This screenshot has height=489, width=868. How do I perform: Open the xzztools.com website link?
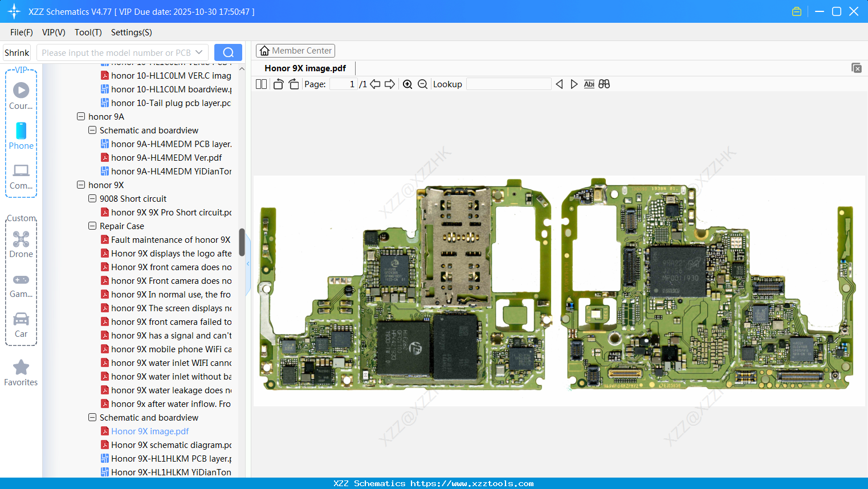[472, 483]
